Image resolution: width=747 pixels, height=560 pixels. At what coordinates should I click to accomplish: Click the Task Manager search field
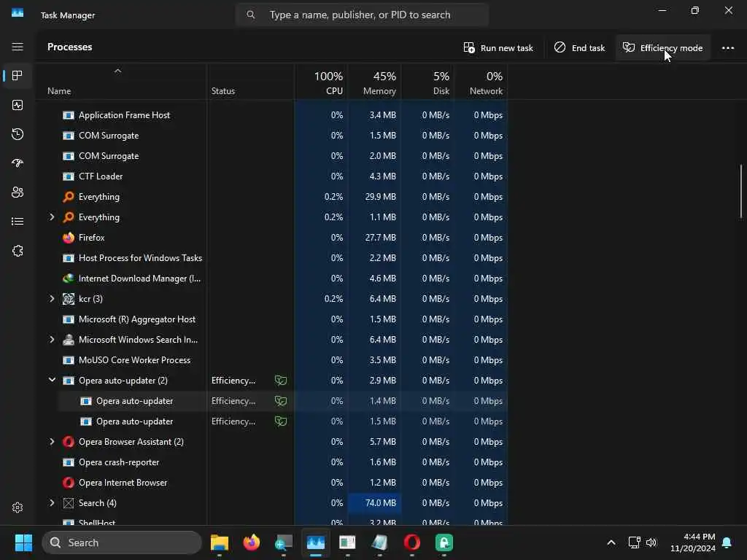click(x=362, y=15)
